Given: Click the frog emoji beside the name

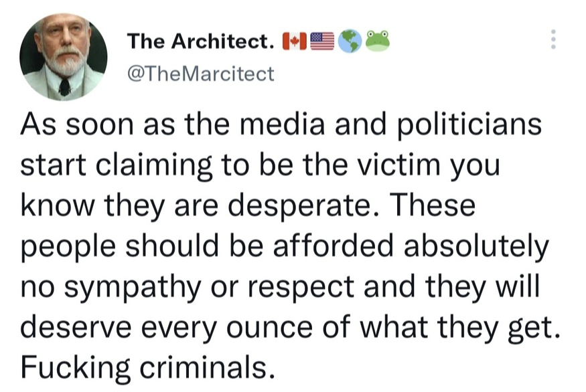Looking at the screenshot, I should point(378,41).
